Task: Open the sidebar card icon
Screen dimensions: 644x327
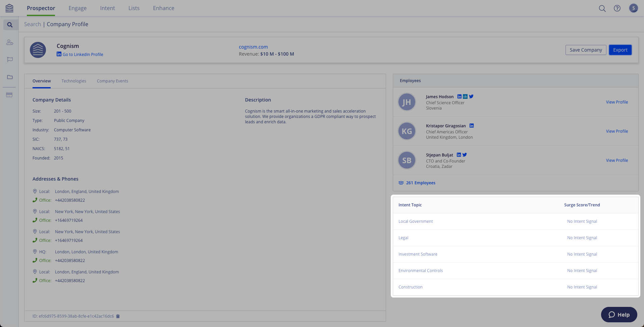Action: (x=9, y=95)
